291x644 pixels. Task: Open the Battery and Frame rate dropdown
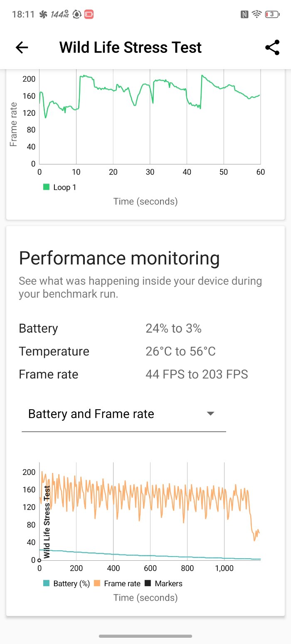(123, 414)
